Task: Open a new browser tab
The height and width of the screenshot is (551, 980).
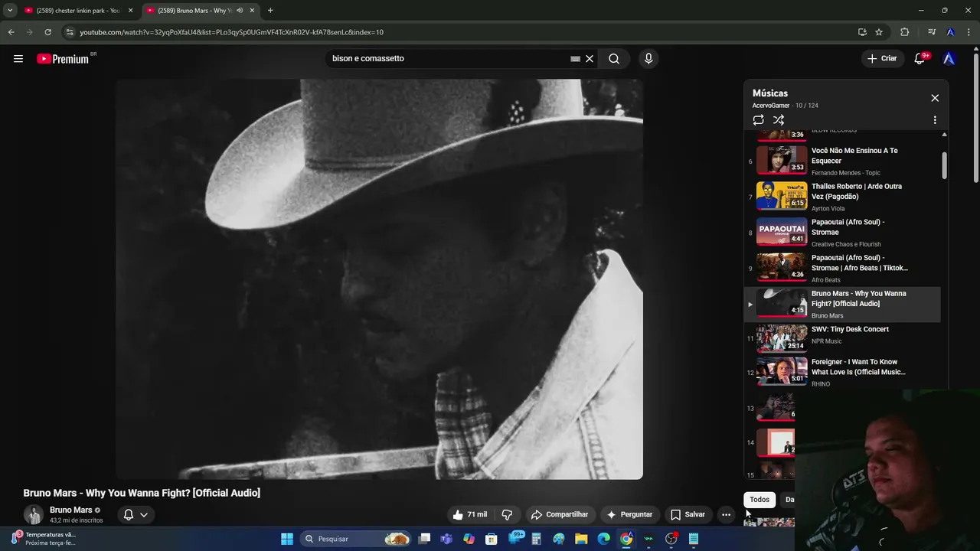Action: coord(270,11)
